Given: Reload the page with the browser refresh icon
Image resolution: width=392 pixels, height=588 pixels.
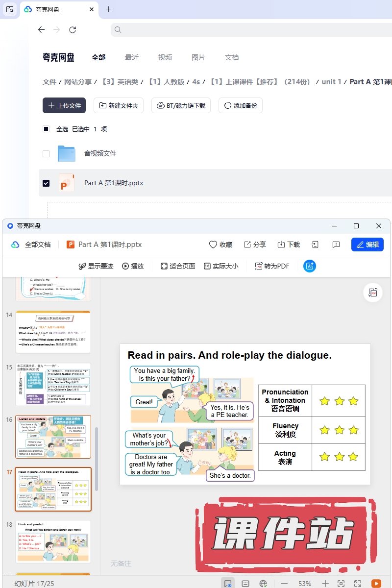Looking at the screenshot, I should coord(73,30).
